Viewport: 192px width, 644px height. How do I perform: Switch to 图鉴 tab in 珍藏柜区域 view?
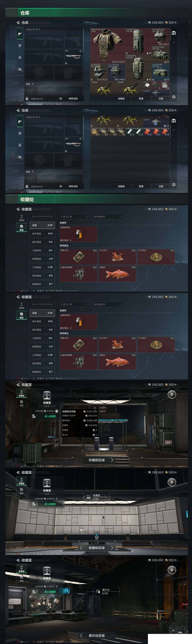(x=21, y=403)
